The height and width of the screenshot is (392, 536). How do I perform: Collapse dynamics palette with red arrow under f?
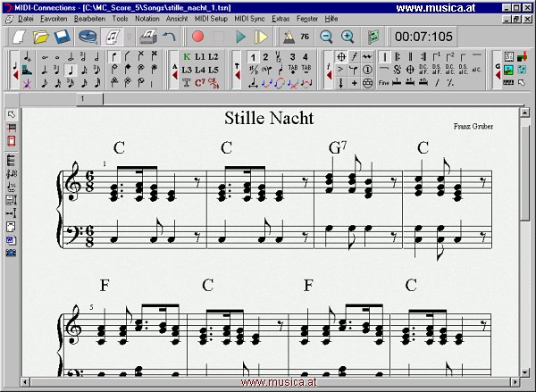point(329,75)
